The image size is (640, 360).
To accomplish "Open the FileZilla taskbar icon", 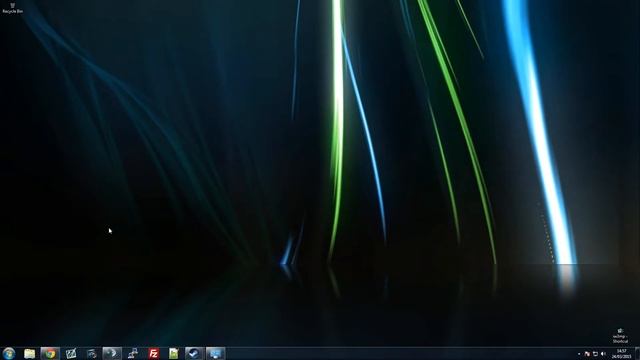I will tap(153, 353).
